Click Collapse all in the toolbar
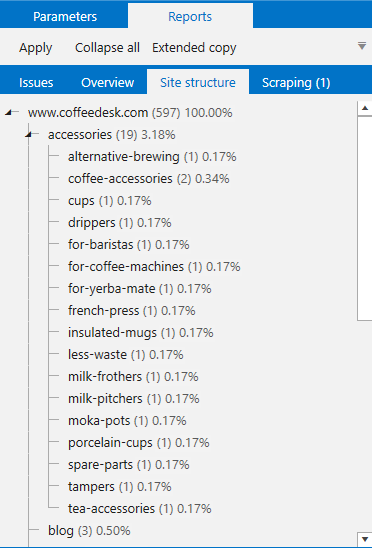Screen dimensions: 372x548 (107, 48)
